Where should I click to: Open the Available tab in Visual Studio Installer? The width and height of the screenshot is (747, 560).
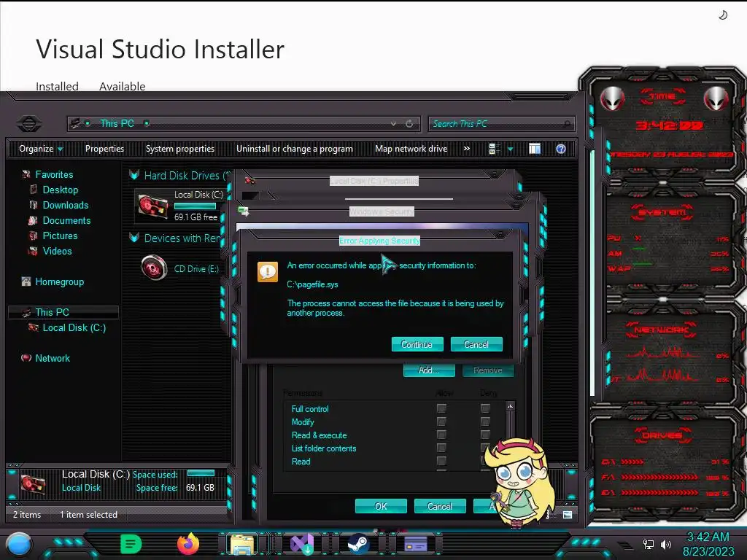[123, 86]
